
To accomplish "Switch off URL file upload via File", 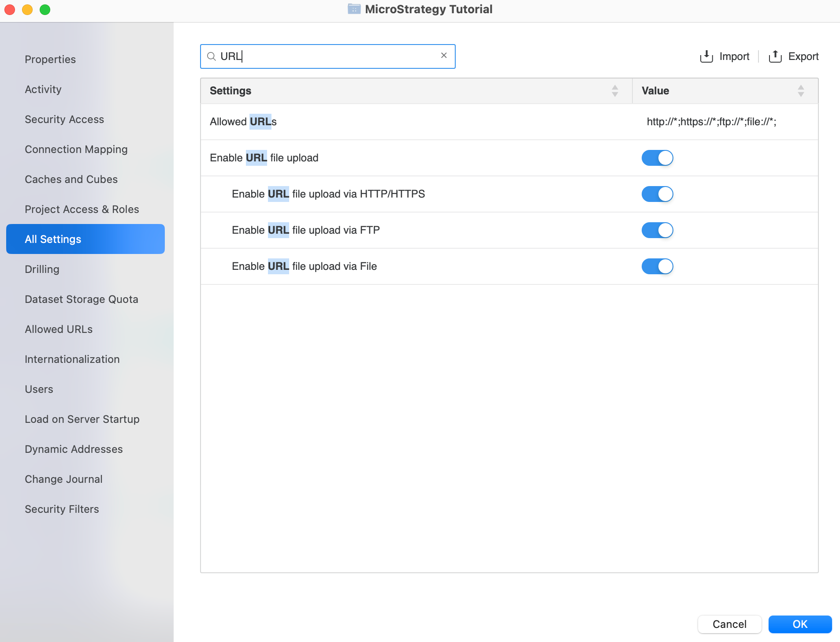I will click(657, 266).
